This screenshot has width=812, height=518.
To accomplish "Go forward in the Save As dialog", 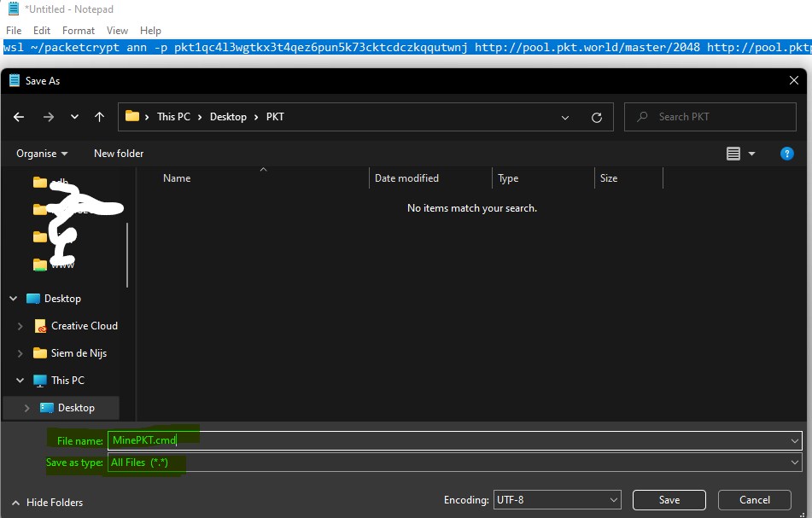I will (x=49, y=117).
